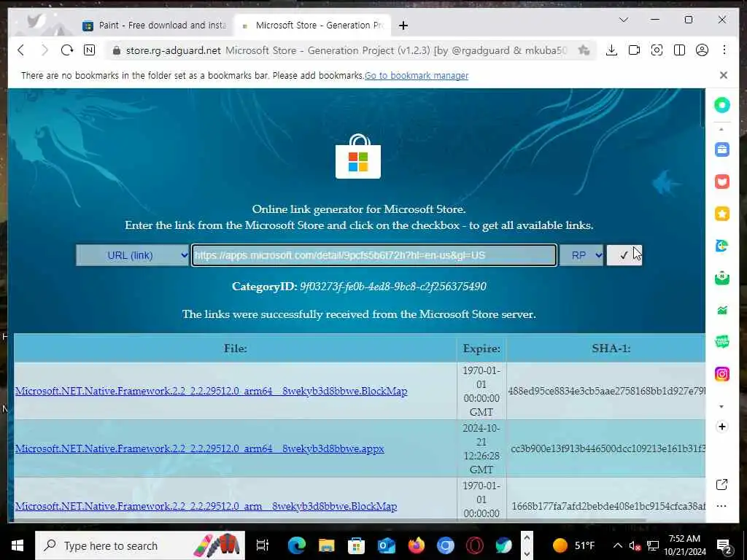This screenshot has width=747, height=560.
Task: Reload the current page
Action: (66, 50)
